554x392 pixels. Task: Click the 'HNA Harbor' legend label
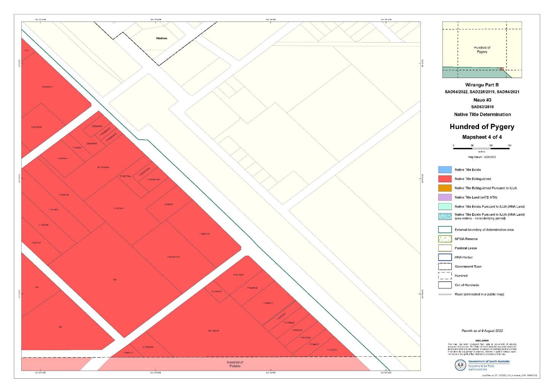point(464,257)
